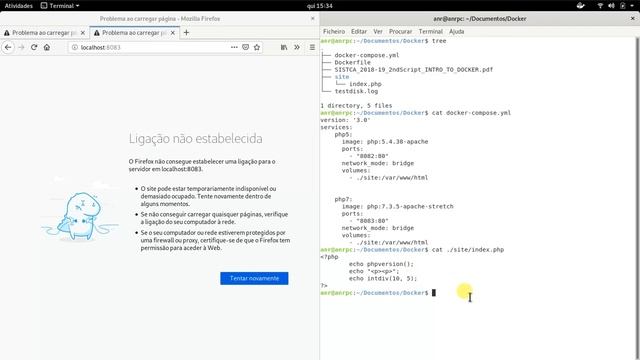Open page actions three-dot menu
This screenshot has width=640, height=360.
coord(234,47)
